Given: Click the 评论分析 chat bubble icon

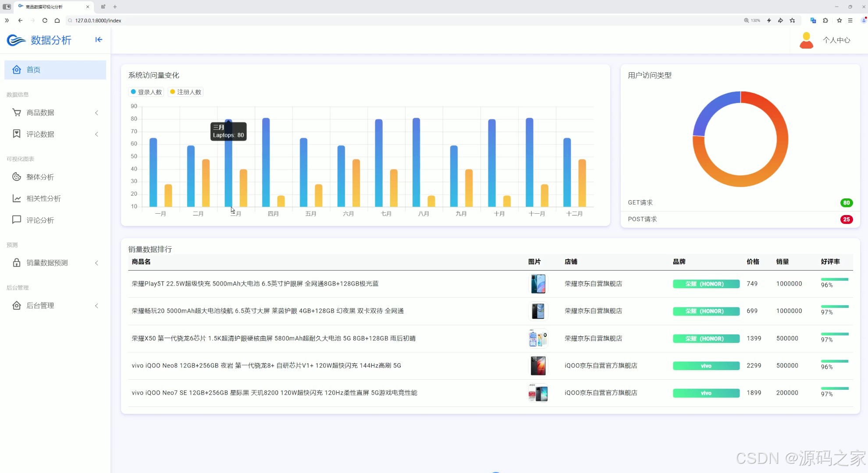Looking at the screenshot, I should 17,220.
